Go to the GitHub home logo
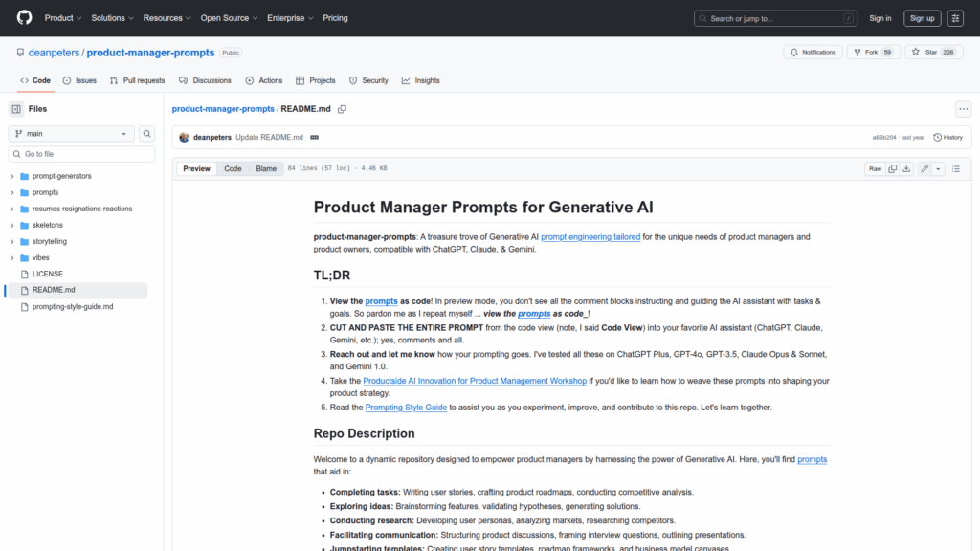 (24, 18)
